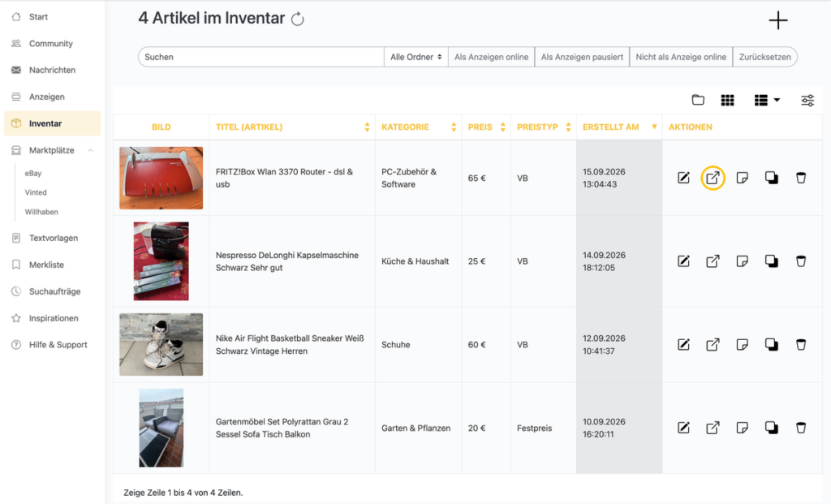831x504 pixels.
Task: Open external link for Nespresso item
Action: point(713,261)
